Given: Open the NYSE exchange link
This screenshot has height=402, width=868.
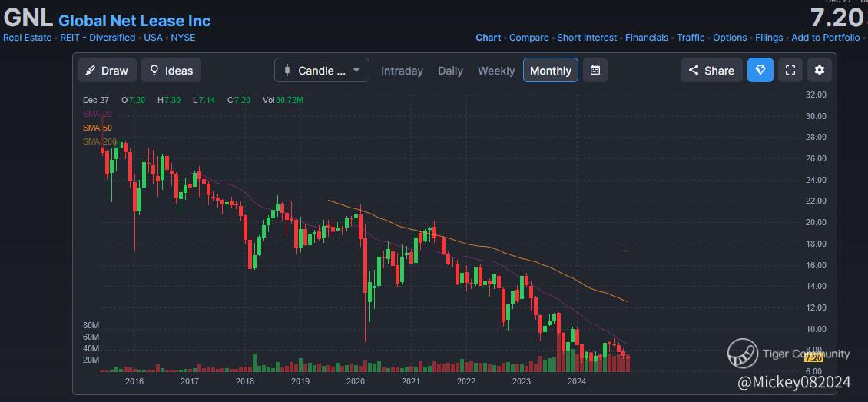Looking at the screenshot, I should click(183, 38).
